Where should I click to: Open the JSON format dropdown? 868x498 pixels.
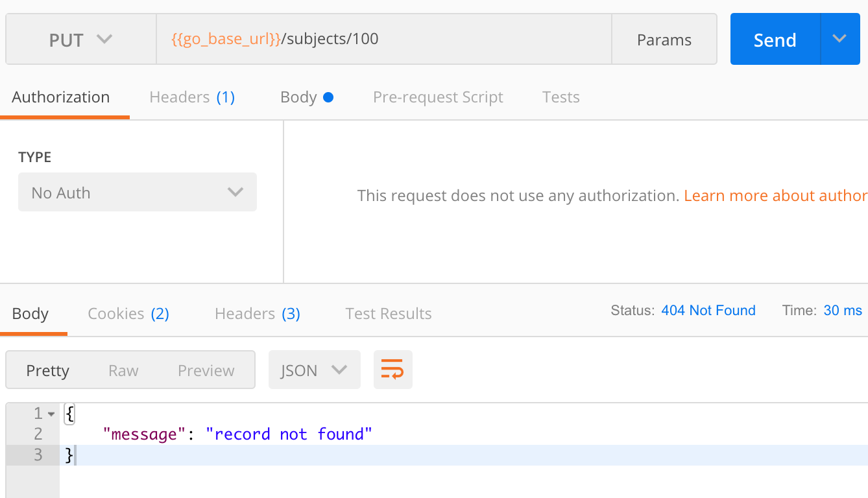point(314,370)
